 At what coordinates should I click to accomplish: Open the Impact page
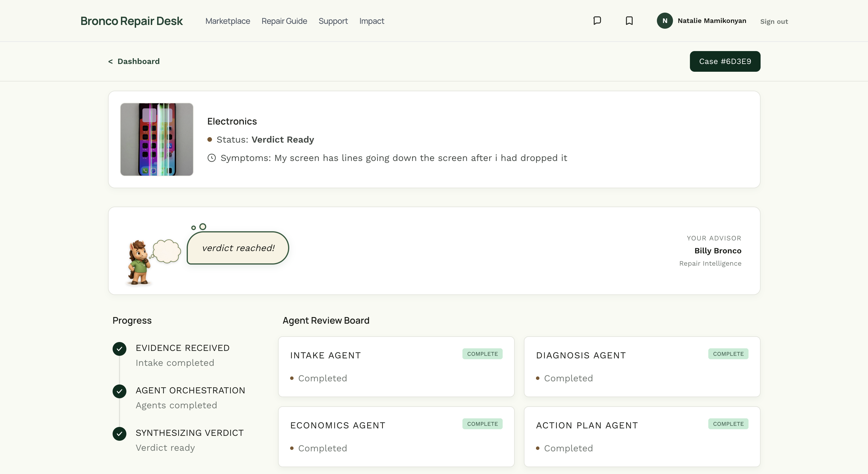[x=372, y=21]
